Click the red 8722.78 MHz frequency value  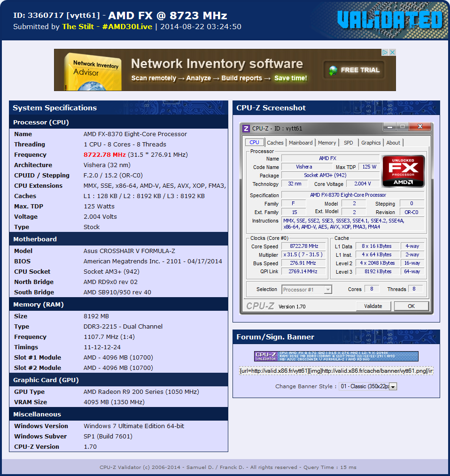105,155
